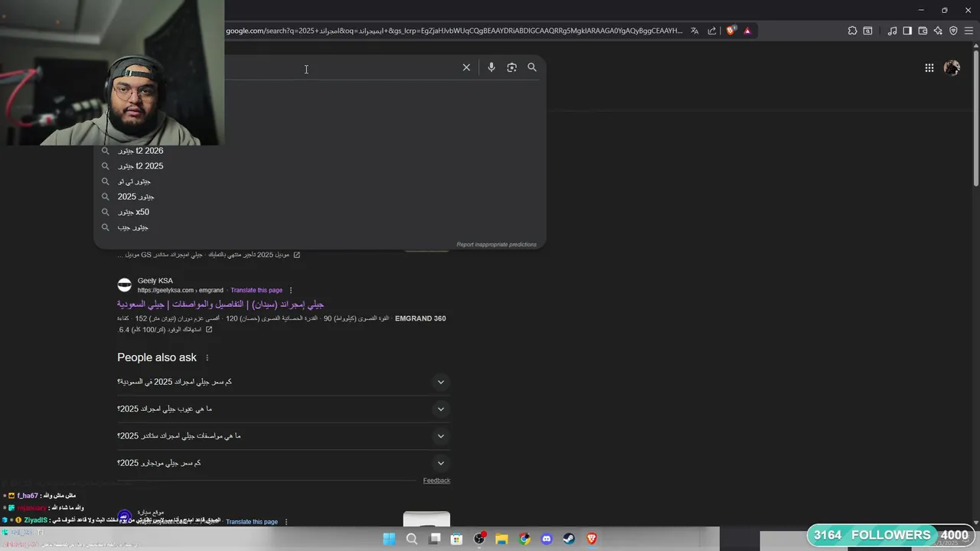Click the open-in-new icon after the top snippet
The height and width of the screenshot is (551, 980).
(296, 255)
